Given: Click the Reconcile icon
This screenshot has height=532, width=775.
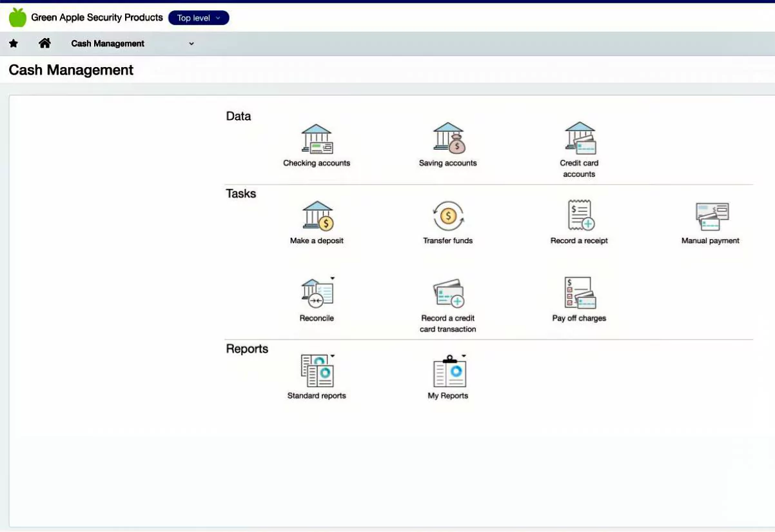Looking at the screenshot, I should 317,294.
